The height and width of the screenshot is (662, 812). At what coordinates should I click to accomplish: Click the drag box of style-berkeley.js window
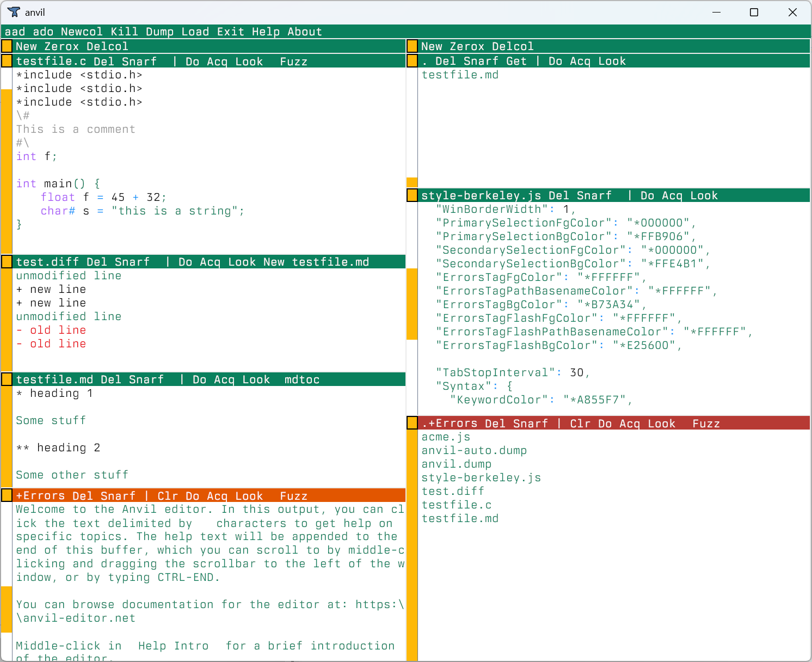click(x=412, y=195)
